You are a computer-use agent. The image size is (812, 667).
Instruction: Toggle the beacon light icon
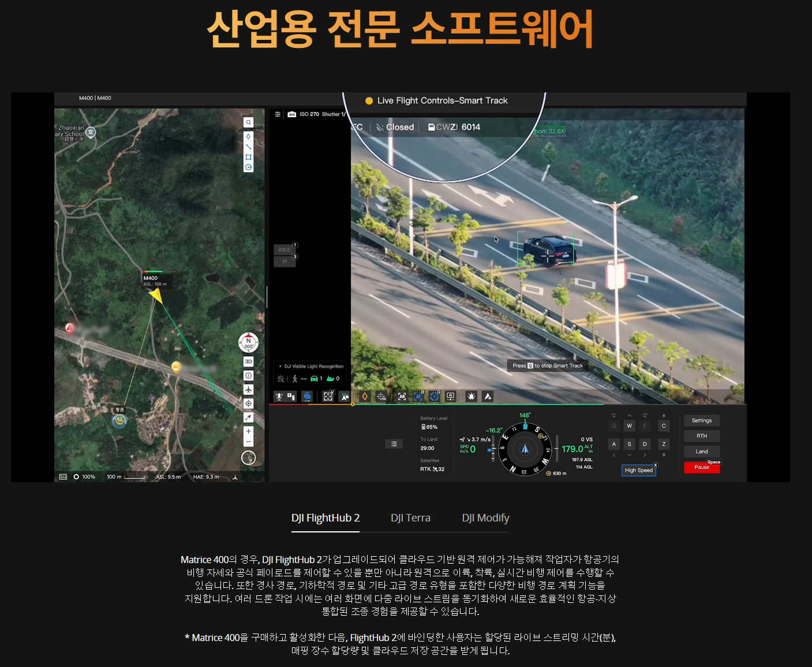click(x=472, y=396)
